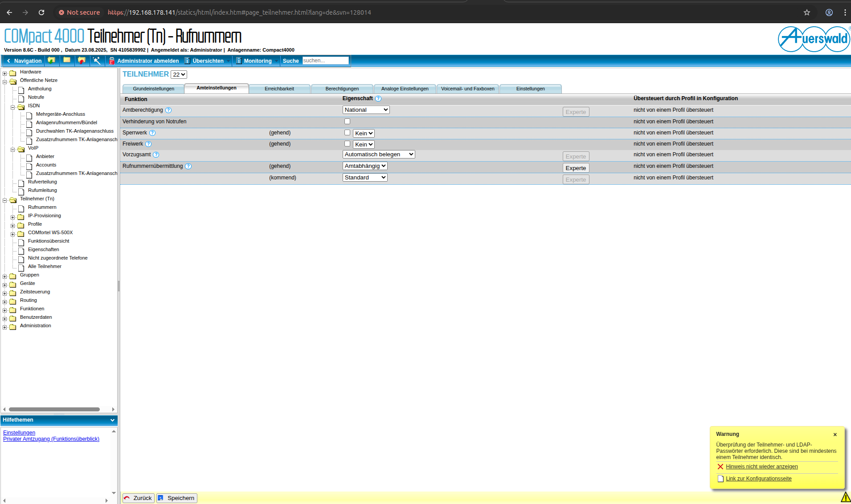Open the kommend Standard dropdown
This screenshot has height=504, width=851.
[365, 178]
